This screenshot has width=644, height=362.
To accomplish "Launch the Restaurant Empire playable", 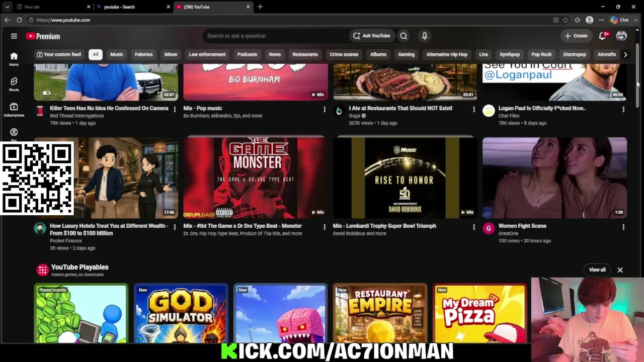I will (380, 314).
